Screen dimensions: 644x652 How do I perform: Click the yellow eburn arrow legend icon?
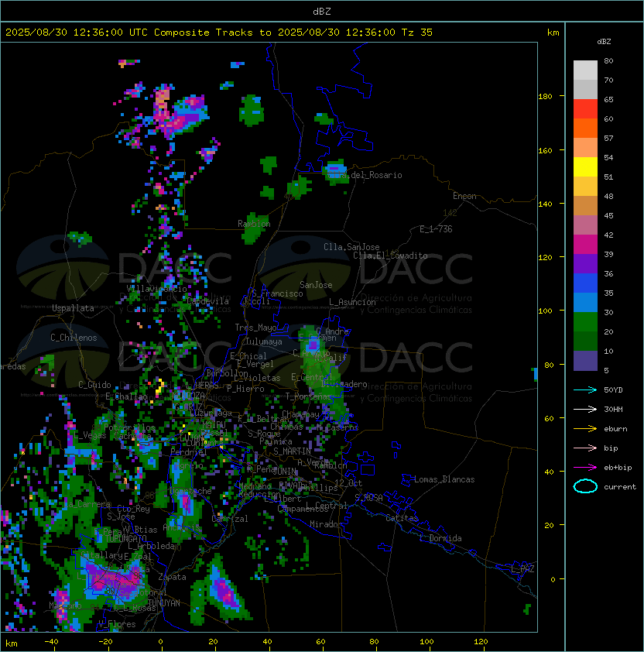(x=585, y=429)
